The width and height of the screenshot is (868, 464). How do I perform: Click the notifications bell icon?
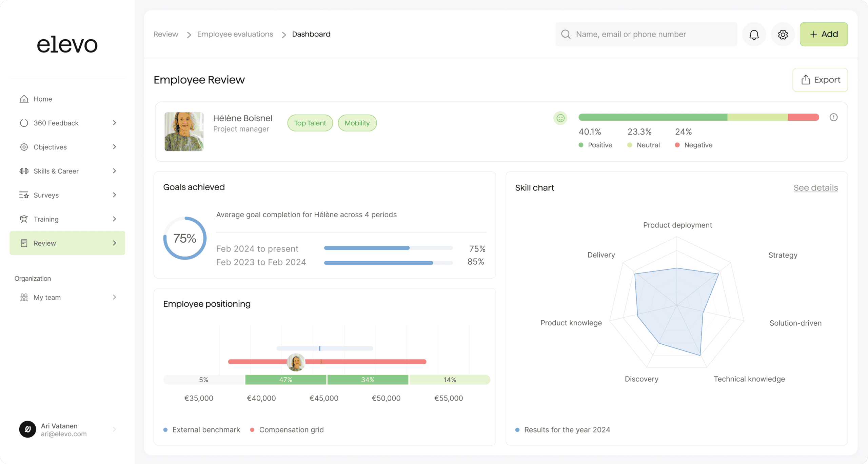coord(754,35)
